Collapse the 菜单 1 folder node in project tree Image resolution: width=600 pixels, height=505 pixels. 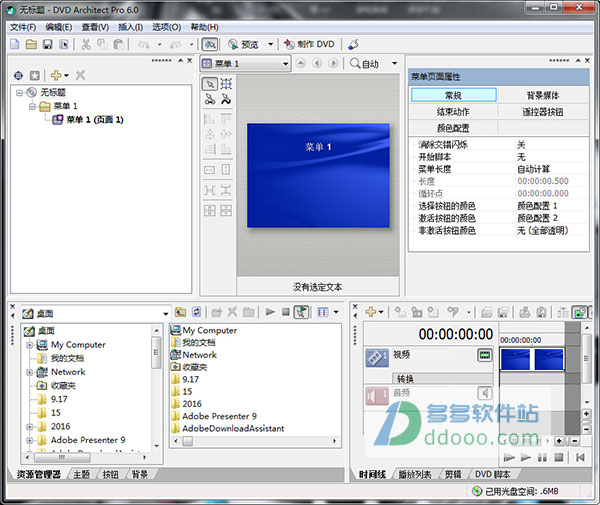coord(33,106)
